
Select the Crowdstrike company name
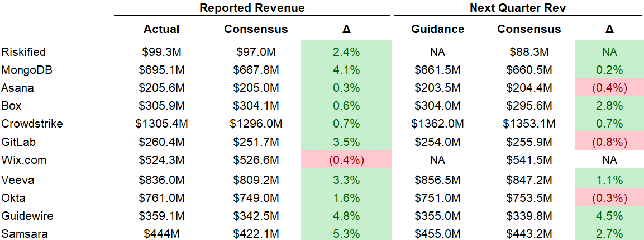(x=32, y=124)
